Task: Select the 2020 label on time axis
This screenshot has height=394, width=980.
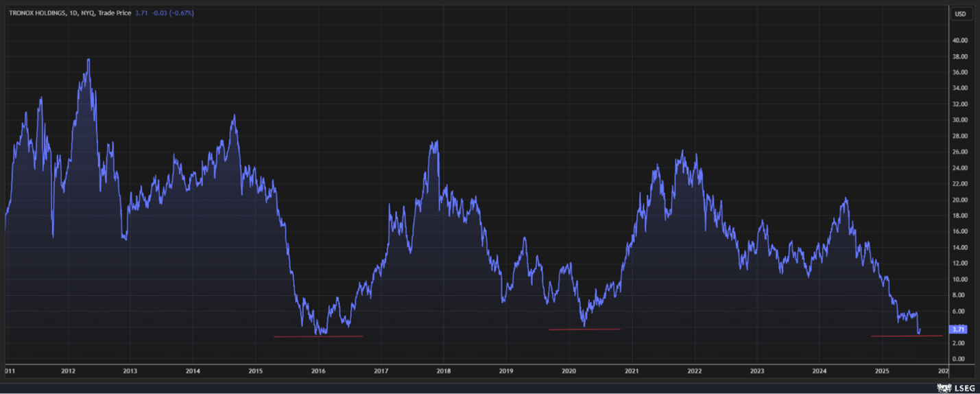Action: pyautogui.click(x=569, y=371)
